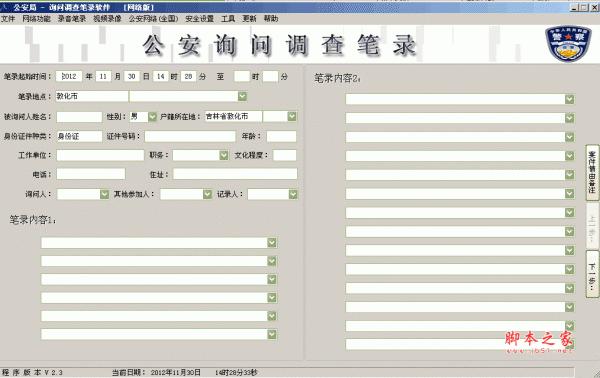Click the 笔录地点 field showing 敦化市
Screen dimensions: 600x378
point(92,96)
